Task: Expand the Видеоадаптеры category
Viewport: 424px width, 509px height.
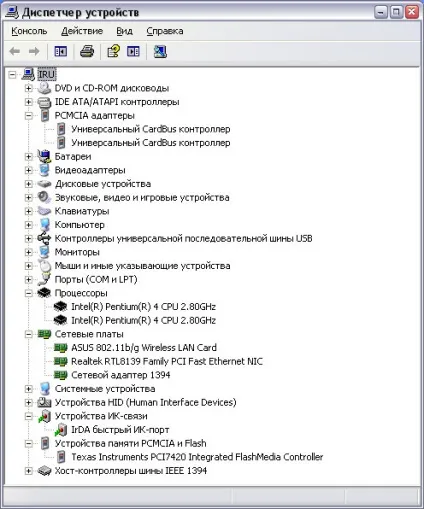Action: [29, 170]
